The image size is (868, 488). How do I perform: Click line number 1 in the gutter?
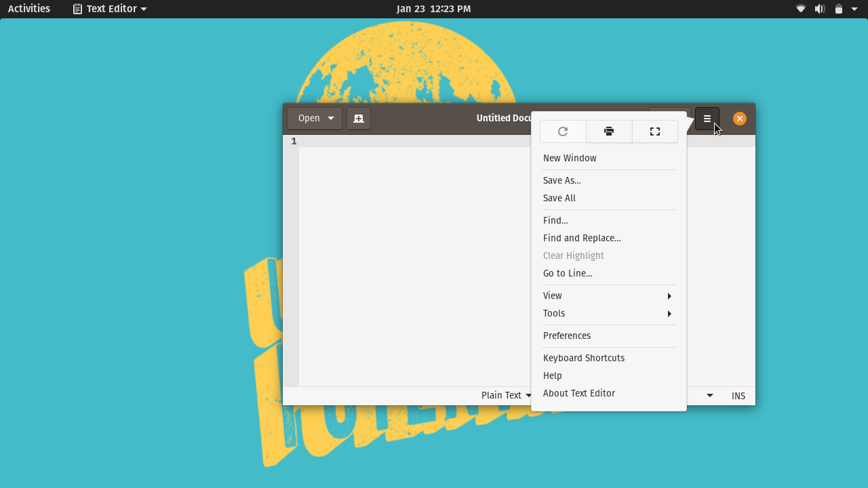294,141
